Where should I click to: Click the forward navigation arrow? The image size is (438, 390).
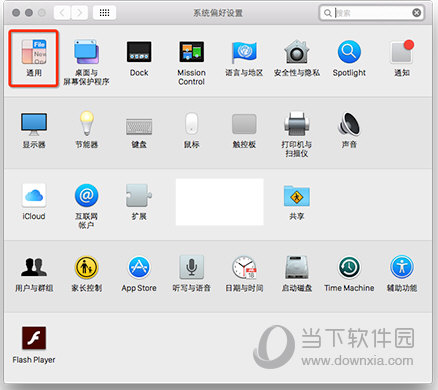(79, 13)
